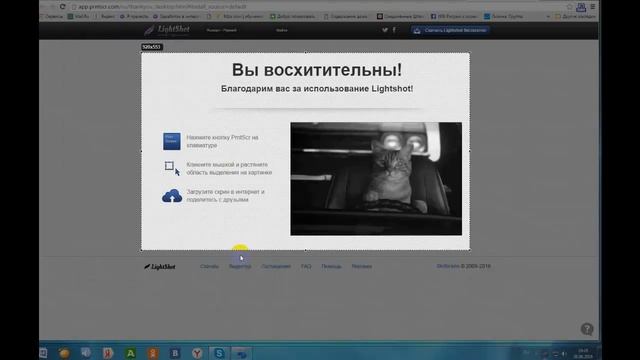Viewport: 640px width, 360px height.
Task: Click the LightShot logo in the header
Action: pos(167,29)
